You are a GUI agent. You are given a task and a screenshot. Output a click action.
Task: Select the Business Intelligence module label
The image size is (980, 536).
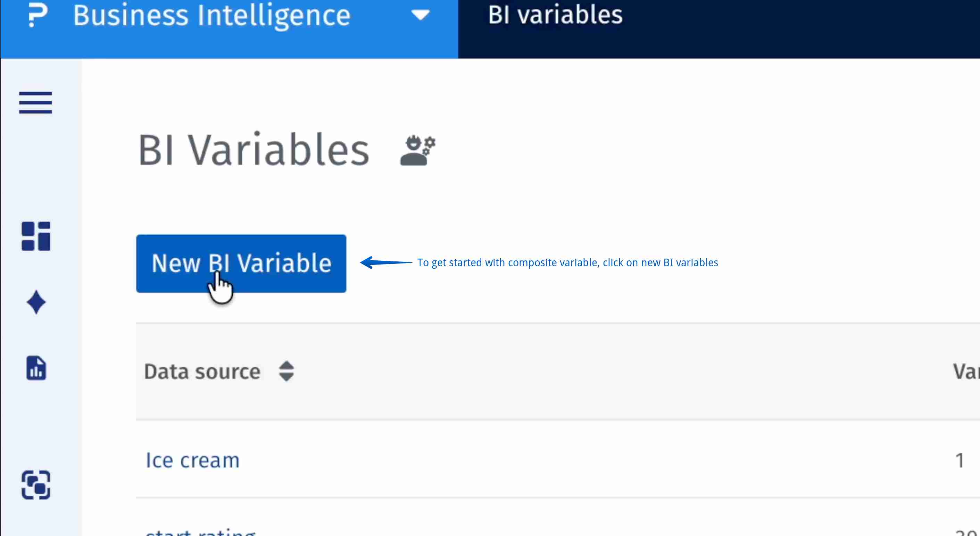tap(211, 15)
